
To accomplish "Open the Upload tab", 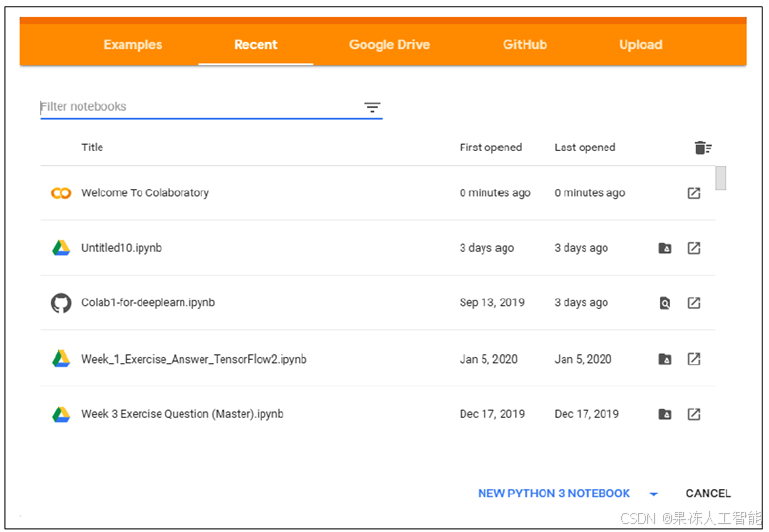I will pyautogui.click(x=641, y=45).
